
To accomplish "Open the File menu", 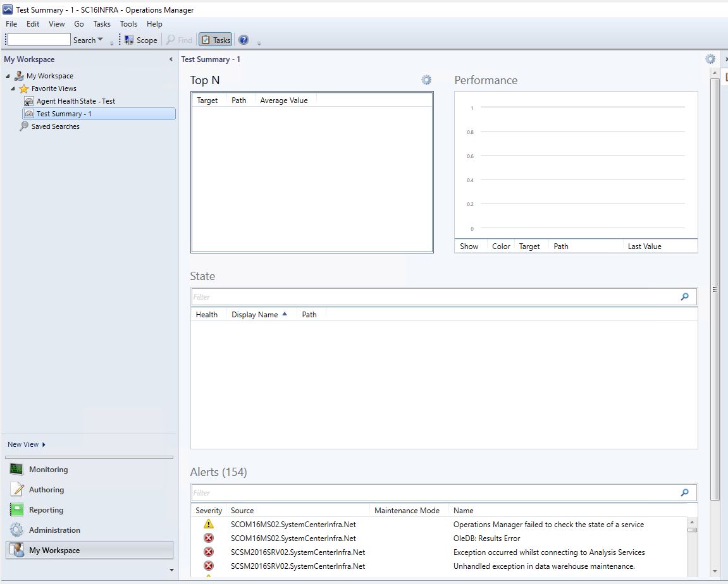I will [x=11, y=23].
